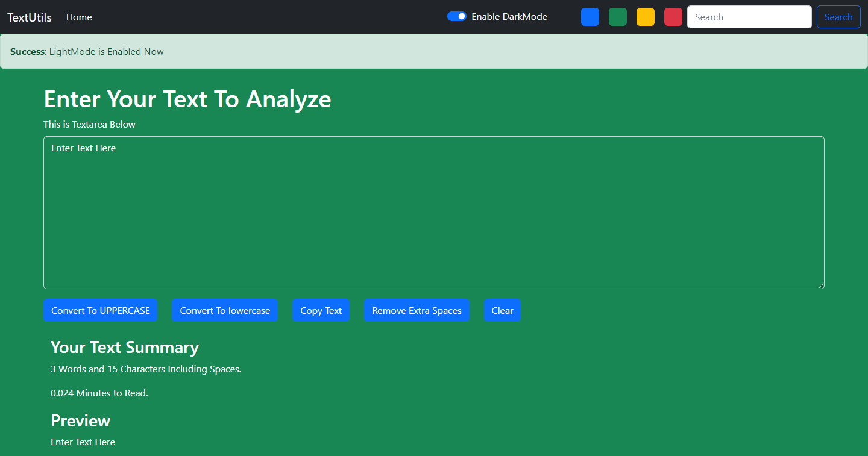Select the red theme color swatch
The height and width of the screenshot is (456, 868).
[x=673, y=17]
